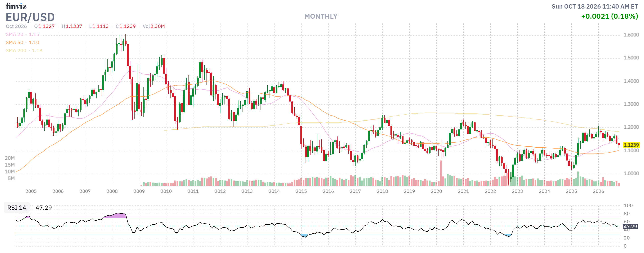Click the 2007 year label on the time axis
This screenshot has height=253, width=644.
(85, 191)
